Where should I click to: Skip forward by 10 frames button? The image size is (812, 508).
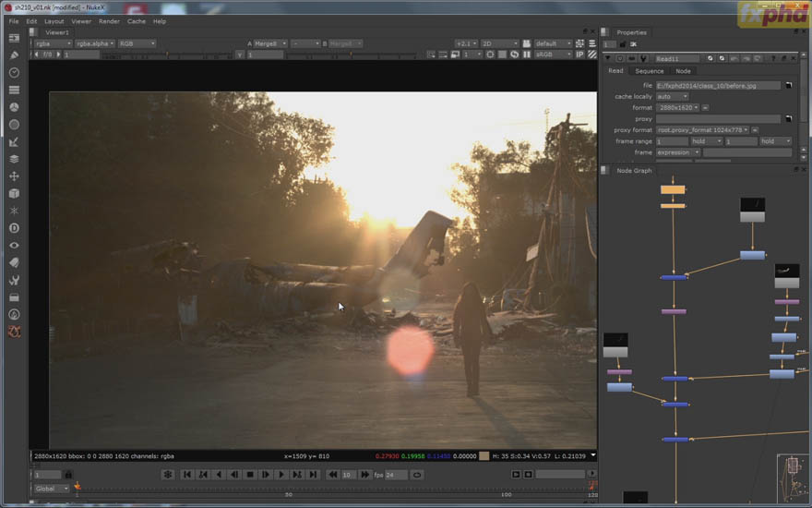(x=365, y=475)
